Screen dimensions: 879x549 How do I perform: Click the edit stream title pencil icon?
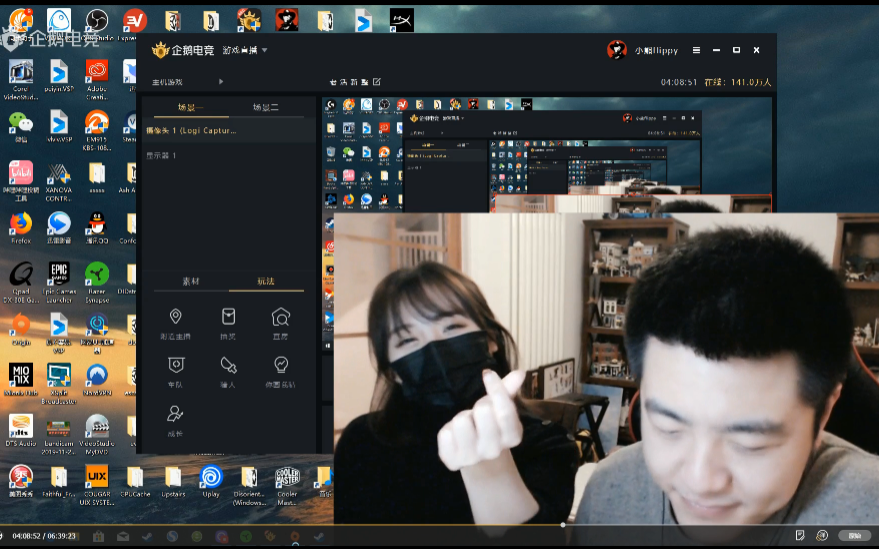click(x=377, y=82)
